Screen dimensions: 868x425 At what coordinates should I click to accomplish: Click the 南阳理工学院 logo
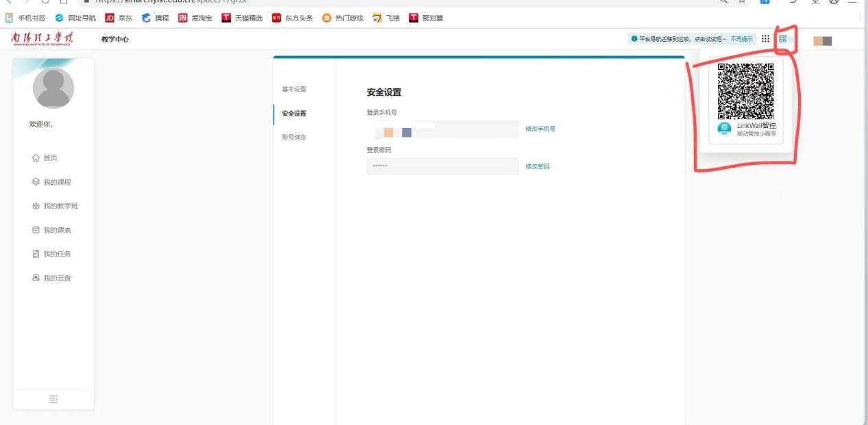pyautogui.click(x=42, y=39)
